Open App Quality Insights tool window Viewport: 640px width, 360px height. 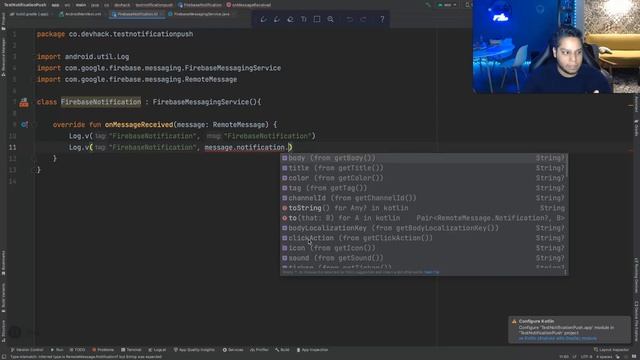point(194,350)
